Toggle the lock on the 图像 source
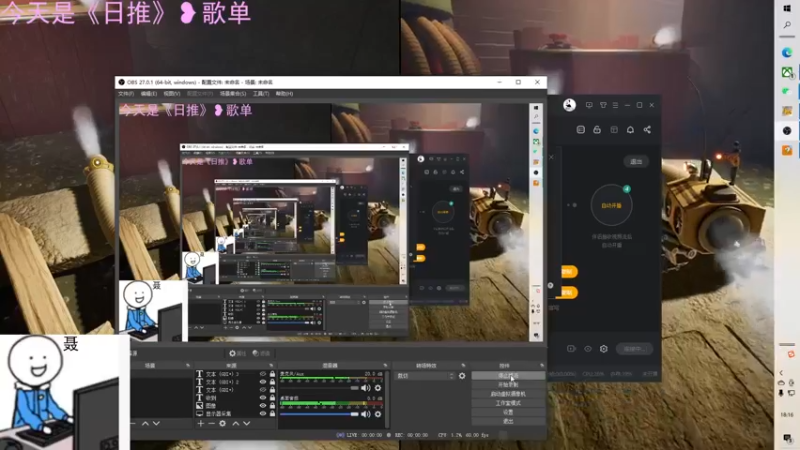This screenshot has width=800, height=450. [272, 406]
